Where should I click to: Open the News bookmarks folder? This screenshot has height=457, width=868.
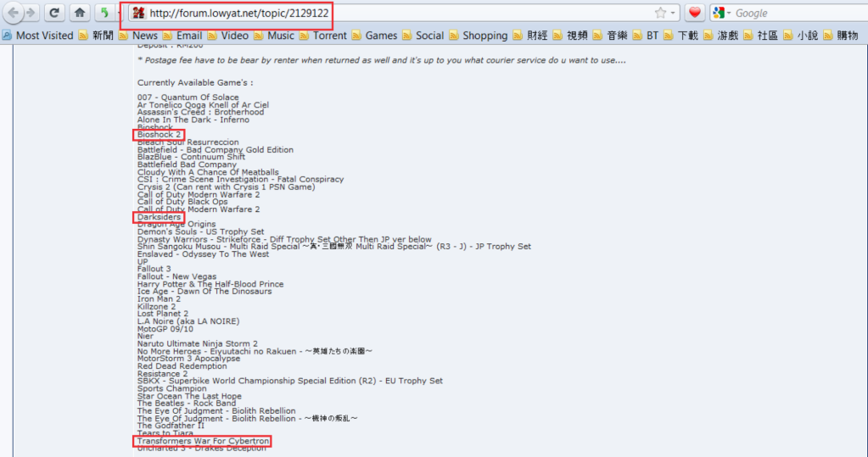point(137,36)
